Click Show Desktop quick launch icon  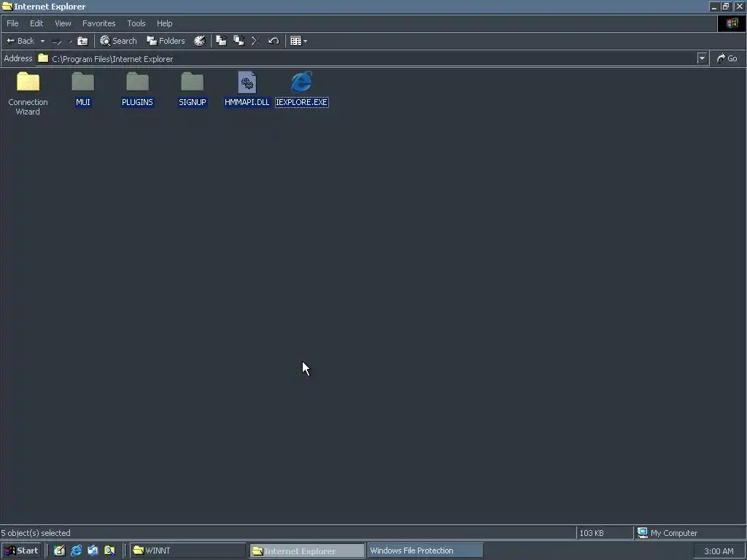[59, 551]
